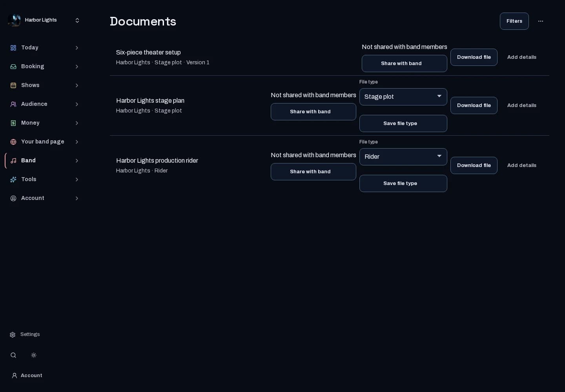
Task: Click the Today dashboard icon in sidebar
Action: pos(13,48)
